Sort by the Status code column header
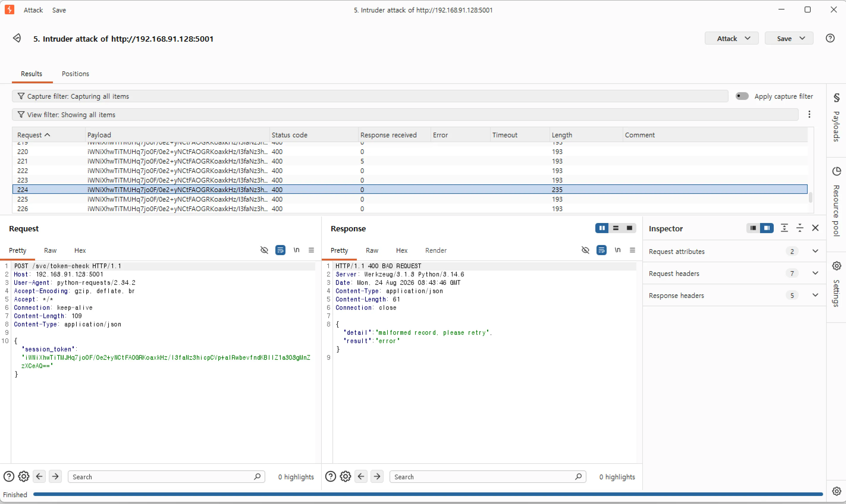Screen dimensions: 846x504 314,135
